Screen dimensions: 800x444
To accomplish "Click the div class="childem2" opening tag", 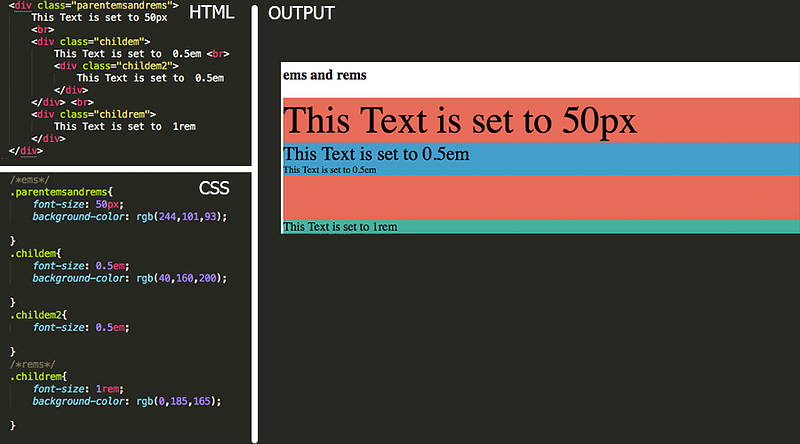I will [116, 66].
